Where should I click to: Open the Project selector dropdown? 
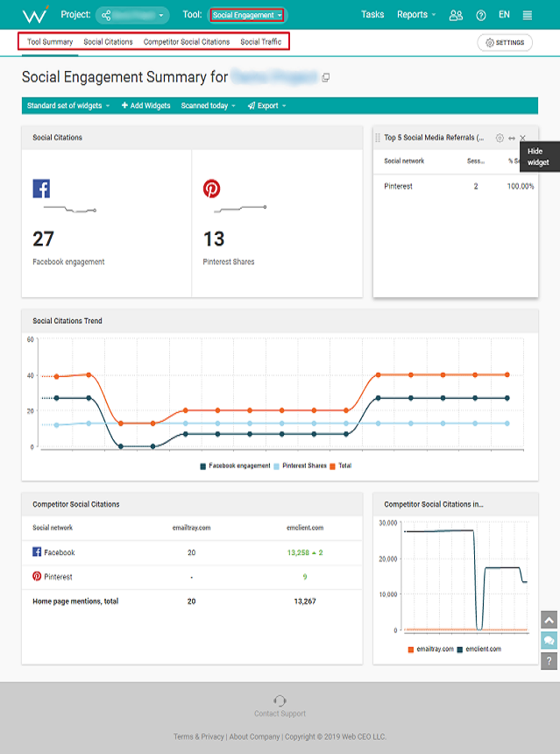pos(132,16)
